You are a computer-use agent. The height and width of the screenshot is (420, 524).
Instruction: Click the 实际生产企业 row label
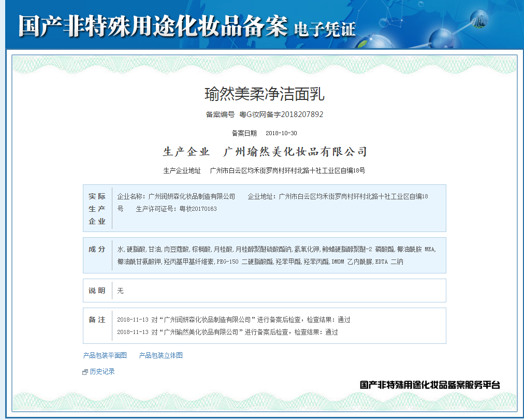click(x=97, y=209)
